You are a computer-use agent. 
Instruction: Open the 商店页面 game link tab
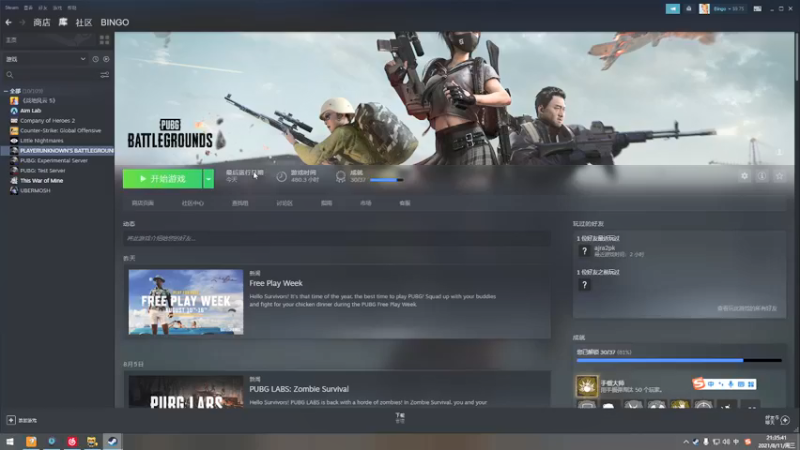pyautogui.click(x=142, y=203)
